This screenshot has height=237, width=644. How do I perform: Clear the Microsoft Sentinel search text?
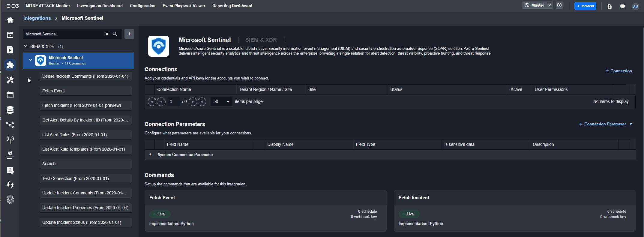[107, 34]
